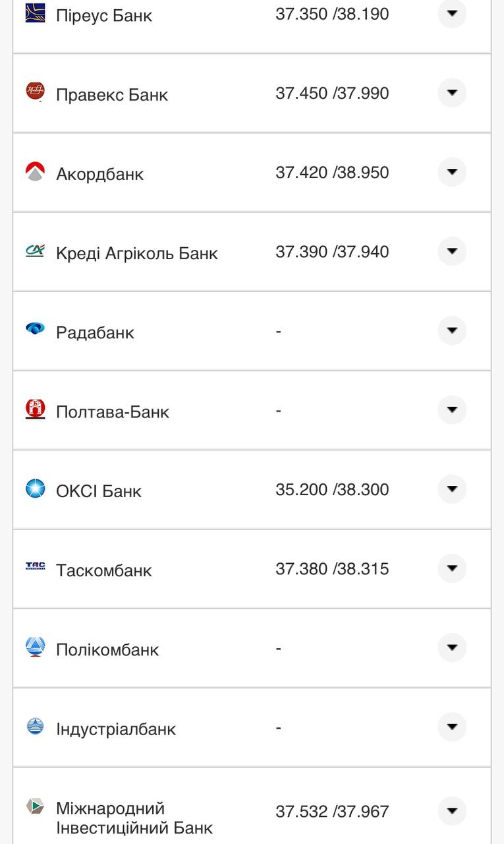Click the ОКСІ Банк logo icon
Image resolution: width=504 pixels, height=844 pixels.
[36, 489]
